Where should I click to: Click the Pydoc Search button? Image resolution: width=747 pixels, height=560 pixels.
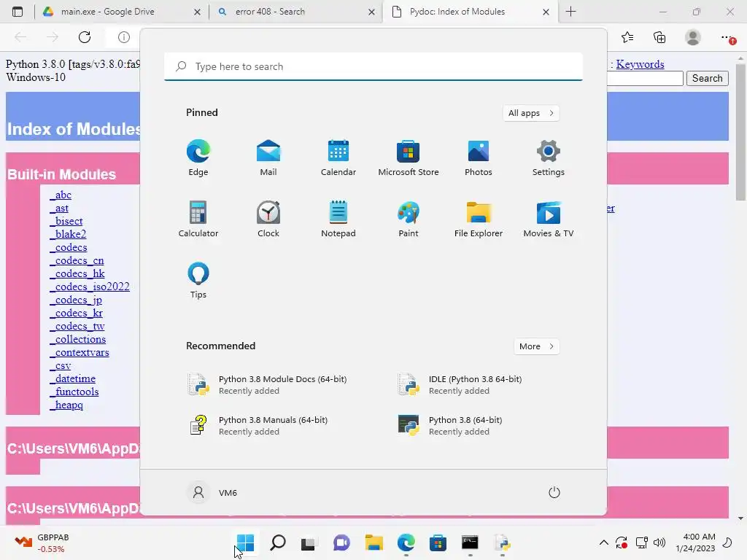pos(707,78)
